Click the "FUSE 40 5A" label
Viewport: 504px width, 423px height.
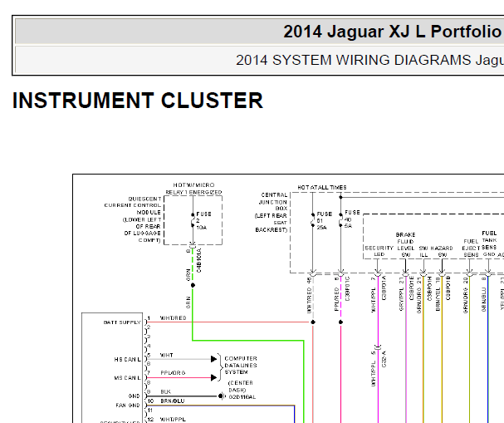click(352, 219)
